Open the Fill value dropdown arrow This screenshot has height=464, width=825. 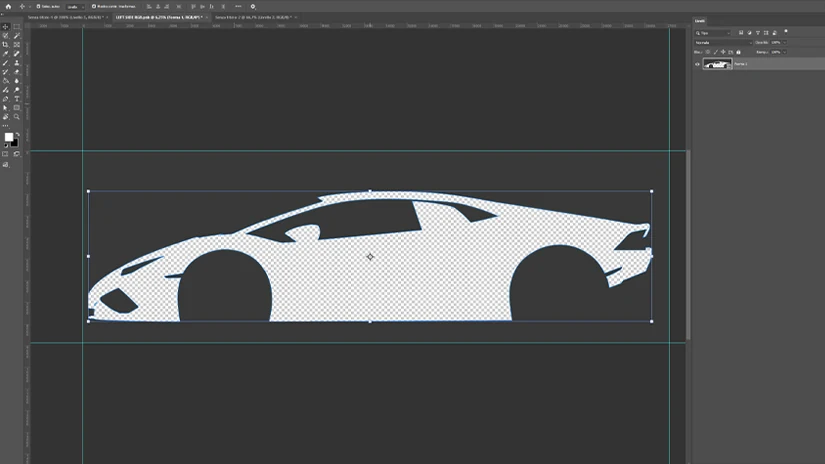point(784,52)
